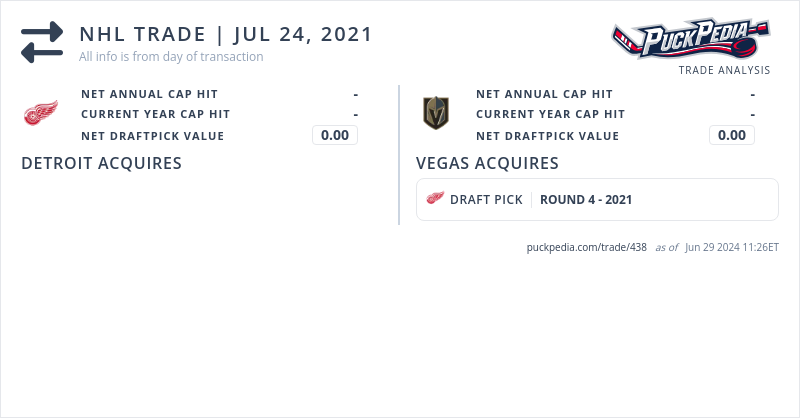
Task: Click the Jun 29 2024 11:26ET timestamp
Action: click(732, 247)
